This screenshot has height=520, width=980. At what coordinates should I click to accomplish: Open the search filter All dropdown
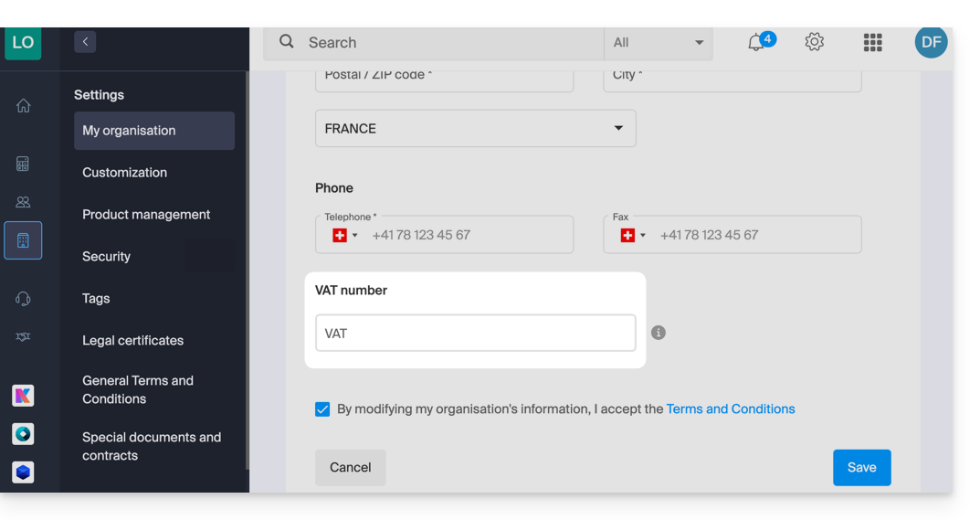pos(659,43)
